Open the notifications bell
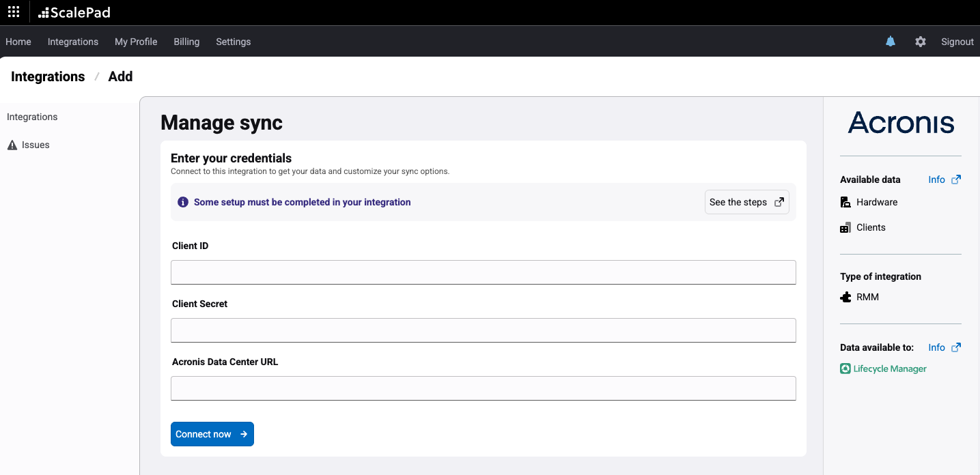 [x=891, y=42]
